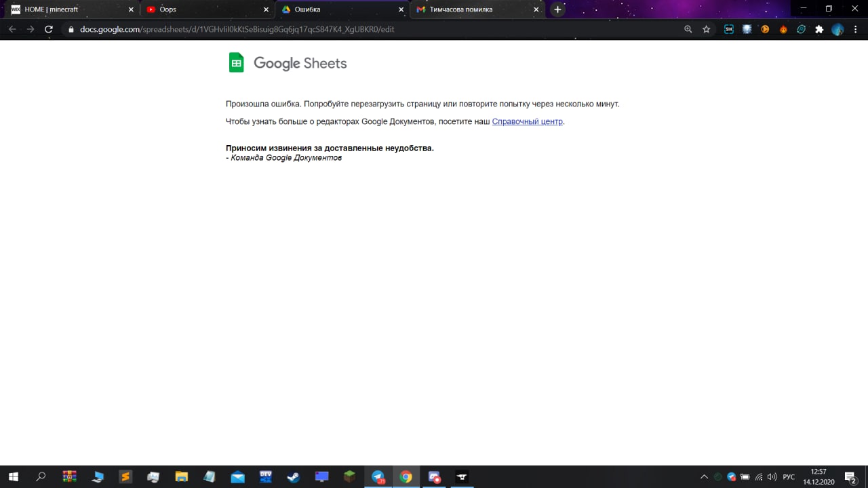This screenshot has width=868, height=488.
Task: Open the Chrome three-dot menu
Action: (x=856, y=29)
